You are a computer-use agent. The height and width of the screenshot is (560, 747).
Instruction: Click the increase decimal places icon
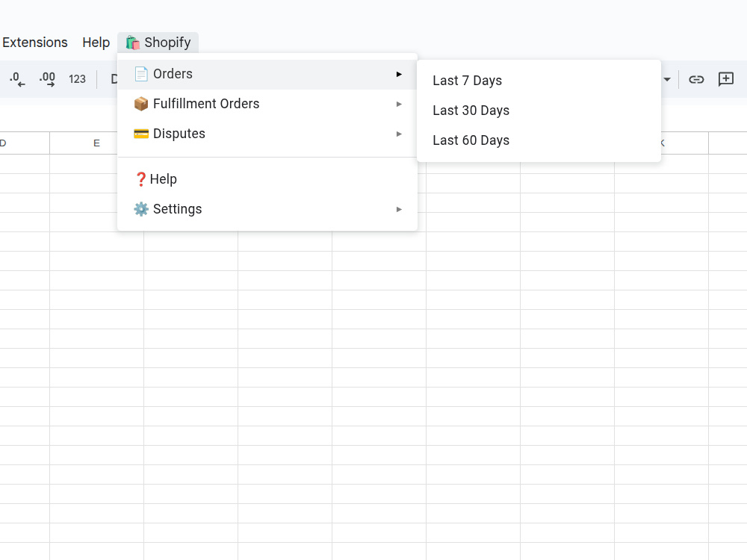(x=47, y=79)
